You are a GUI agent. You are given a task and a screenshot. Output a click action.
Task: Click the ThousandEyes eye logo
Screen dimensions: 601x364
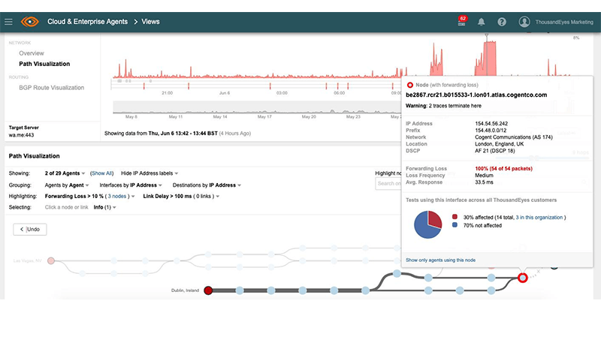pos(30,23)
